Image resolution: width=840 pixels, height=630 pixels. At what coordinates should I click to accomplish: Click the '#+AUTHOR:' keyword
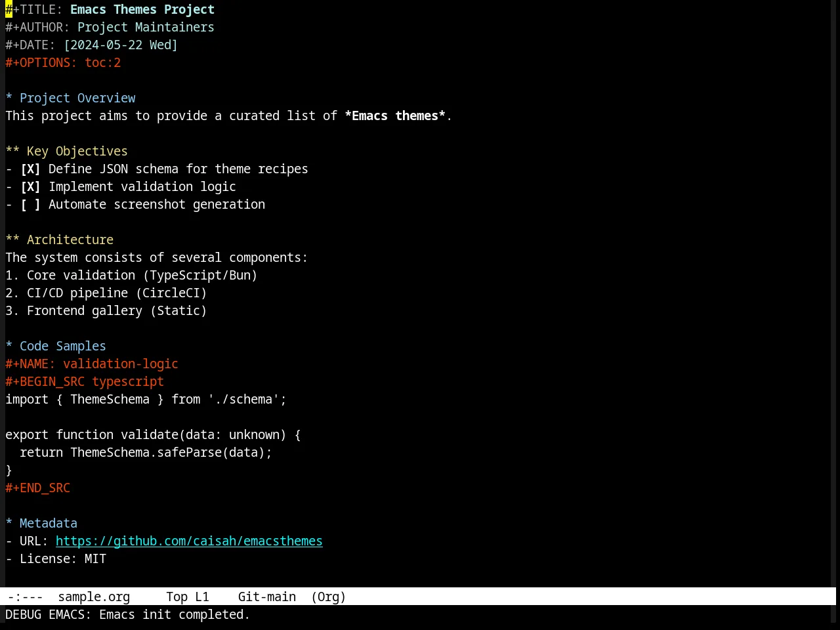coord(37,27)
